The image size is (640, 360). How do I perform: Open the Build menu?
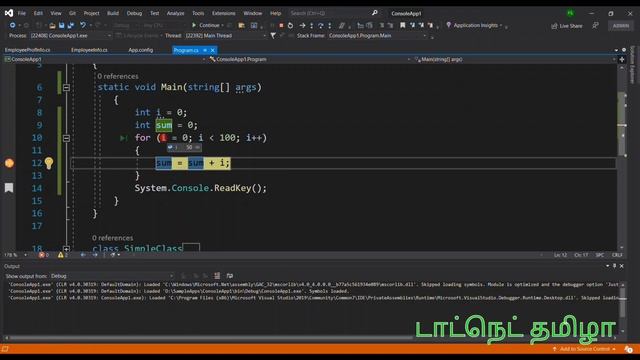click(x=113, y=13)
